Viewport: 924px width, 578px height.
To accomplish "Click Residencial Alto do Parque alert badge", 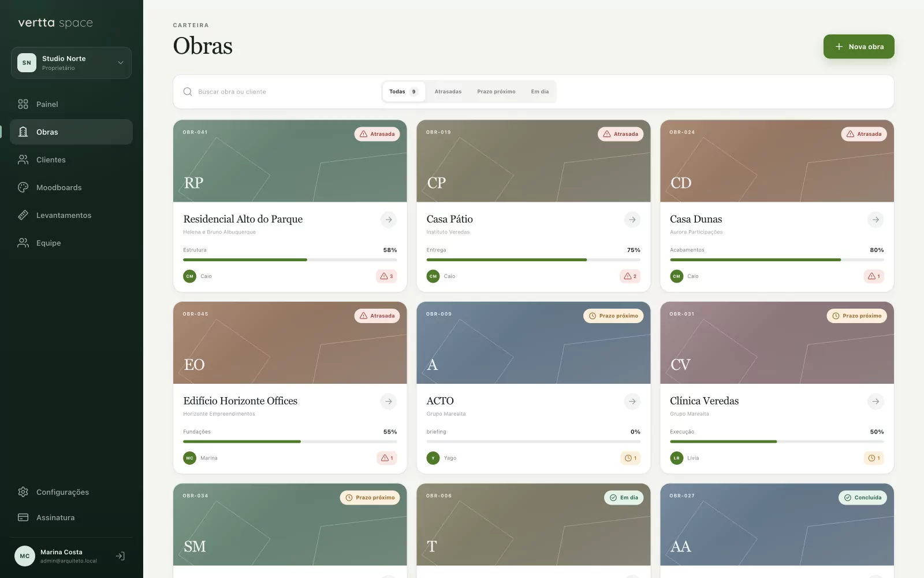I will (386, 276).
